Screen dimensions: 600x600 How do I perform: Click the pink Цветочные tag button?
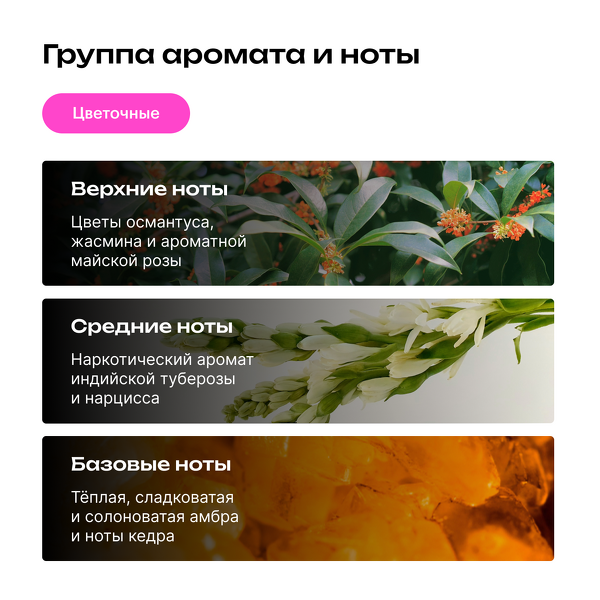pyautogui.click(x=116, y=113)
